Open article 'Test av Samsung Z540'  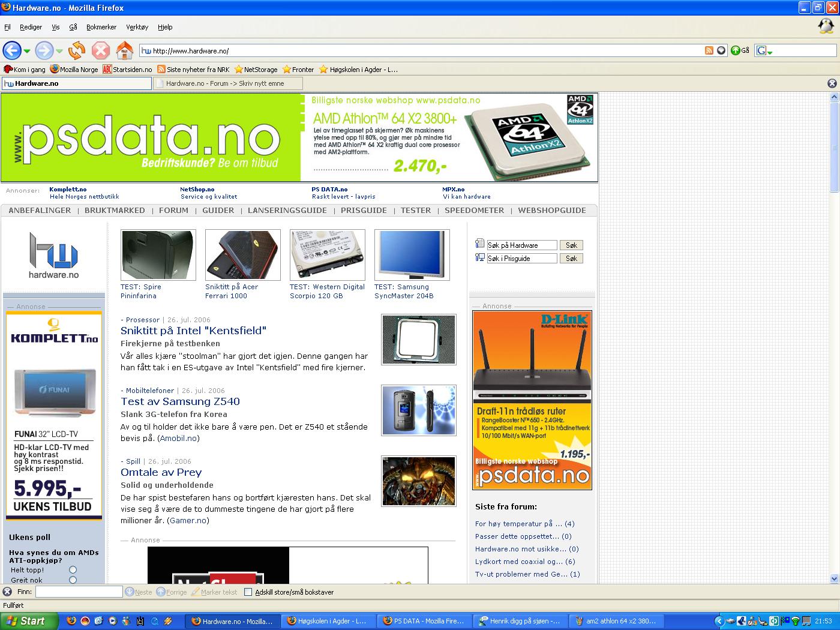(180, 401)
